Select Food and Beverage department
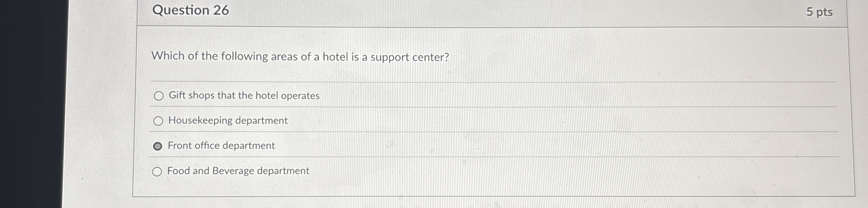The height and width of the screenshot is (208, 868). point(158,171)
